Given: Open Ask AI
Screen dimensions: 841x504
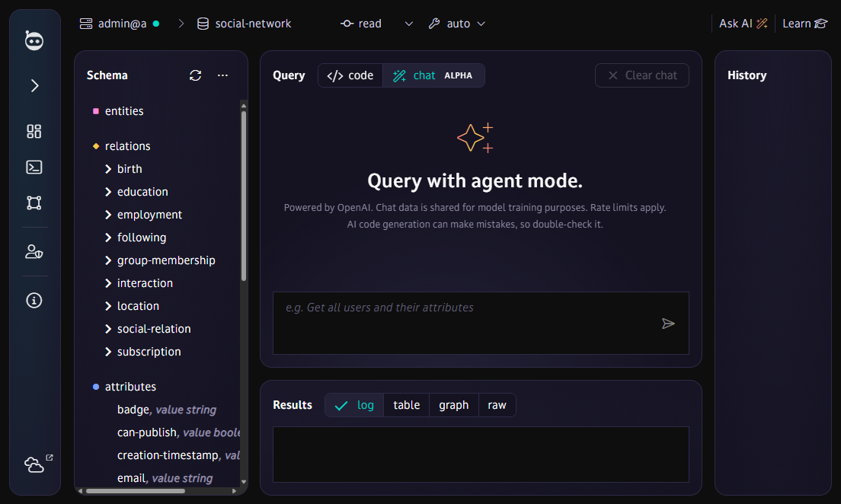Looking at the screenshot, I should point(743,24).
